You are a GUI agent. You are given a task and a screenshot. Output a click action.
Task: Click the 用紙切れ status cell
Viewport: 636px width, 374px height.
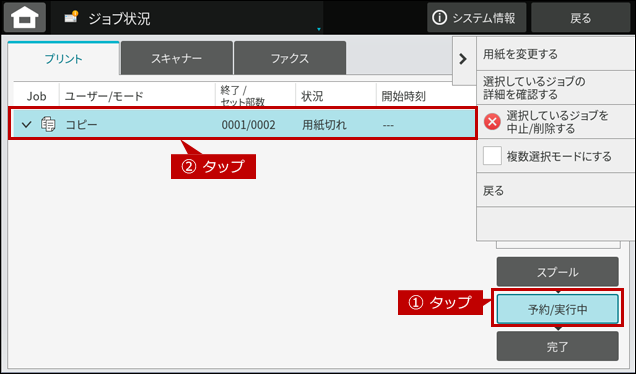tap(324, 125)
